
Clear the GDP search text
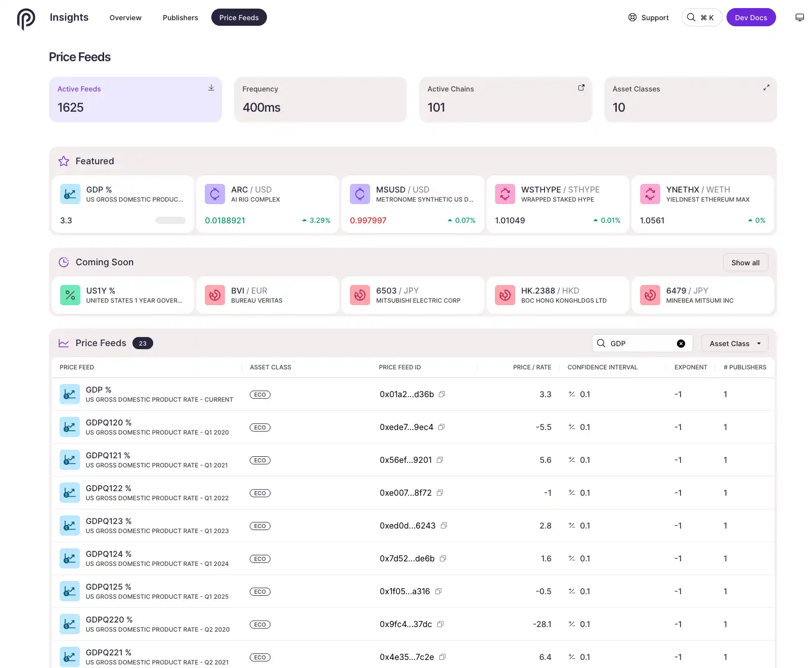[x=681, y=344]
